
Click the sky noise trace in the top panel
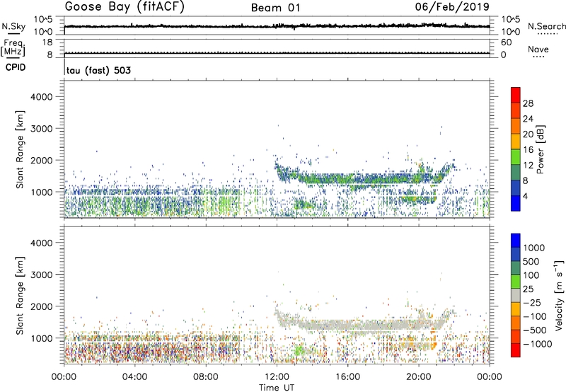click(x=277, y=26)
